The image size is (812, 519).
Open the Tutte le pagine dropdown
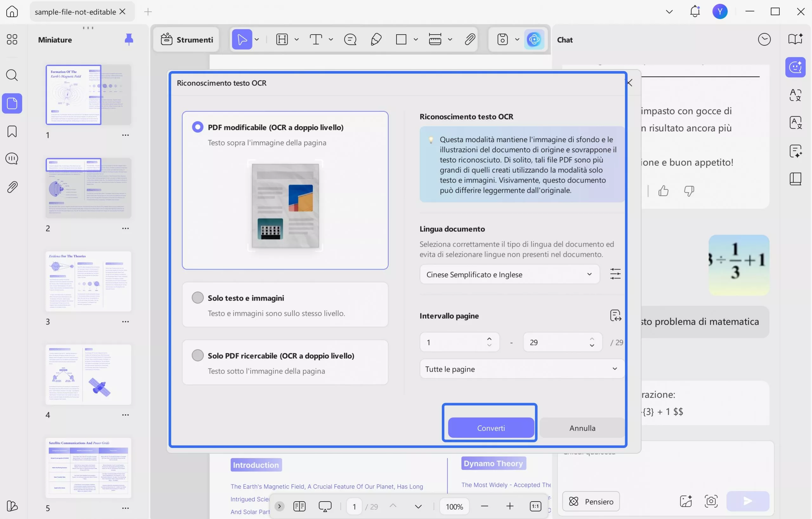pos(522,369)
